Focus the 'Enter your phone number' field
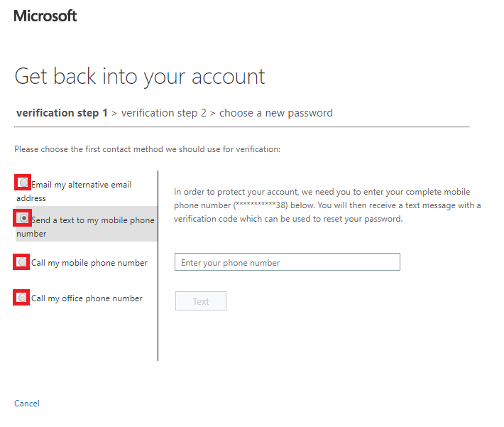504x427 pixels. tap(287, 262)
